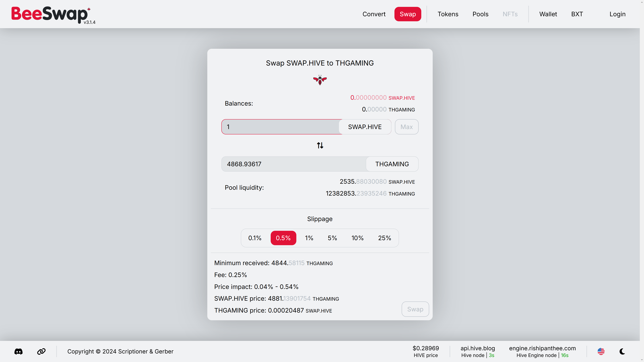Open the Wallet page
The image size is (644, 362).
coord(548,14)
